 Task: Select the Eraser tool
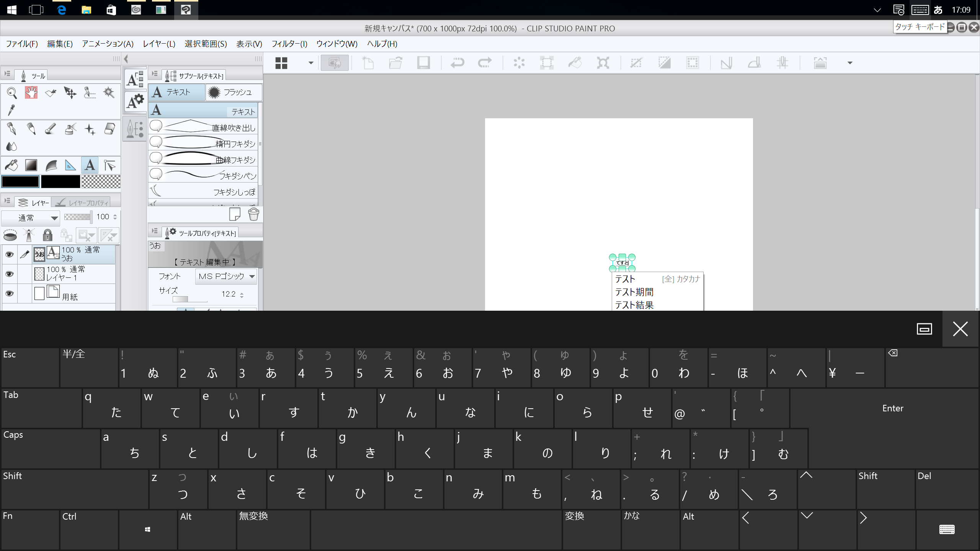click(109, 129)
